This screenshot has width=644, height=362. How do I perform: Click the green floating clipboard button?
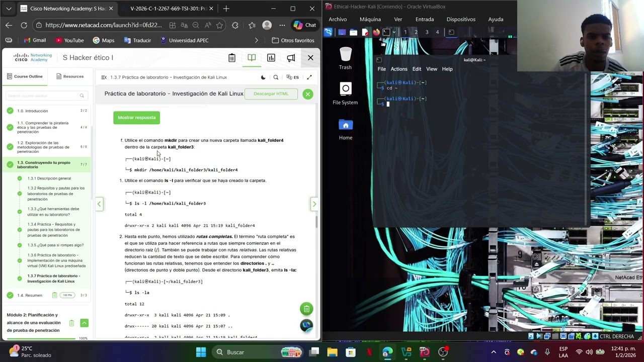pos(306,309)
